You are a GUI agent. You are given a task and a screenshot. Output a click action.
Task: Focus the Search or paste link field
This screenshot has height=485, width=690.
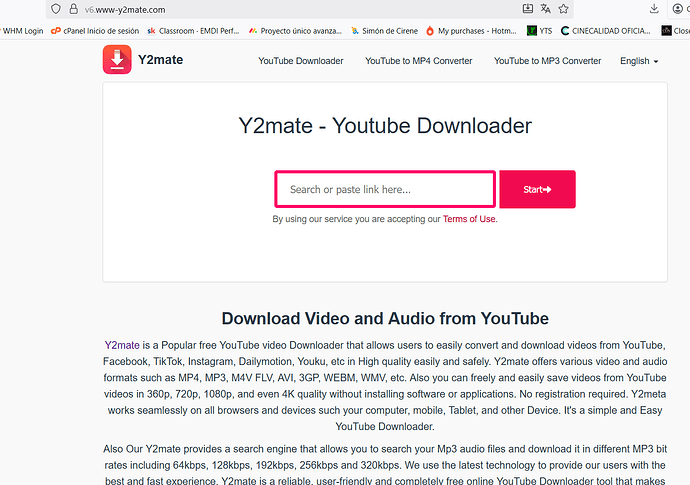pyautogui.click(x=385, y=189)
